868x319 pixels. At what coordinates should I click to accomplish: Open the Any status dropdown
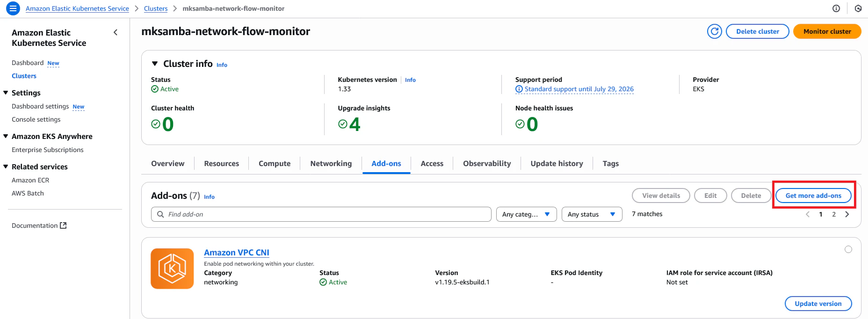tap(592, 214)
